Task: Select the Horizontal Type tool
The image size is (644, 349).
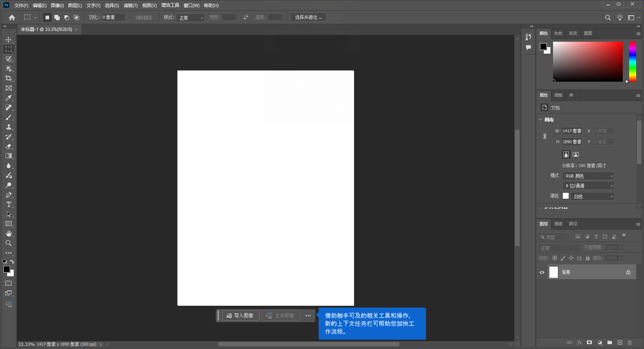Action: (9, 204)
